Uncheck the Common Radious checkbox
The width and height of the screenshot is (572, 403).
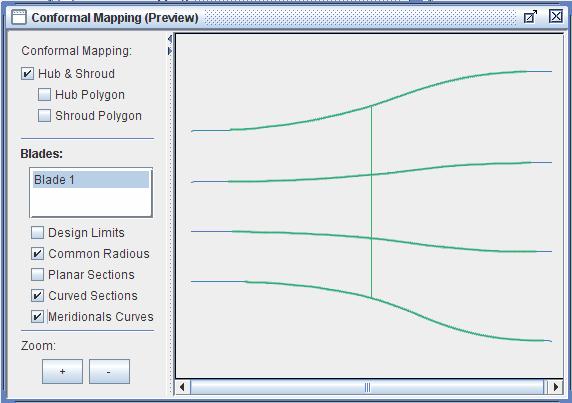click(x=37, y=253)
